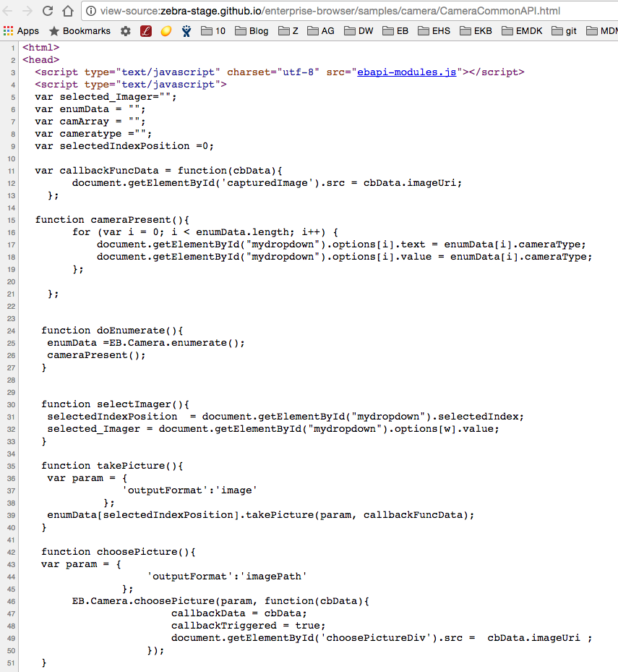Screen dimensions: 618x672
Task: Open the bookmarks folder named 10
Action: point(213,31)
